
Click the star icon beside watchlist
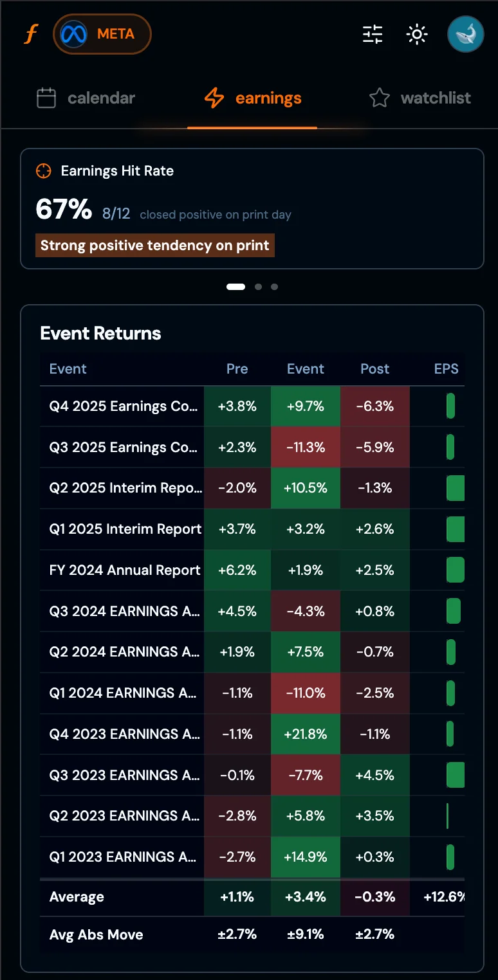379,98
